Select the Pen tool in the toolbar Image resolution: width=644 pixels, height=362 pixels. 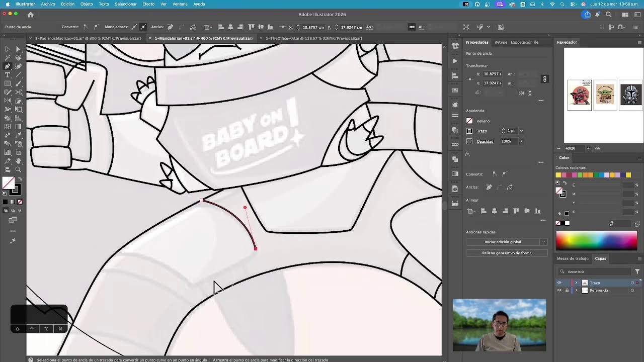click(x=8, y=66)
